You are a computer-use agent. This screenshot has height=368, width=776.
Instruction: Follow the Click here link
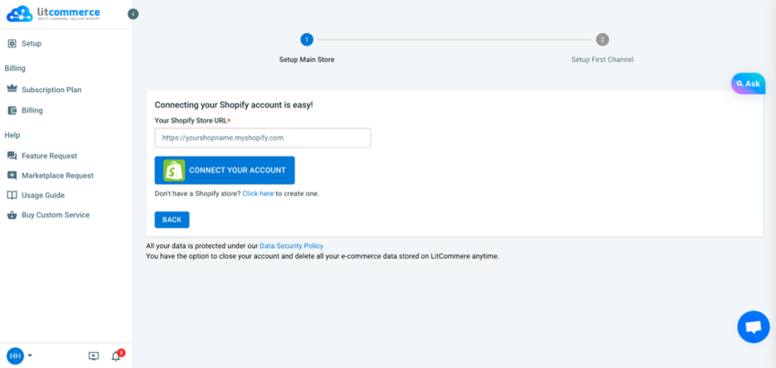[258, 194]
